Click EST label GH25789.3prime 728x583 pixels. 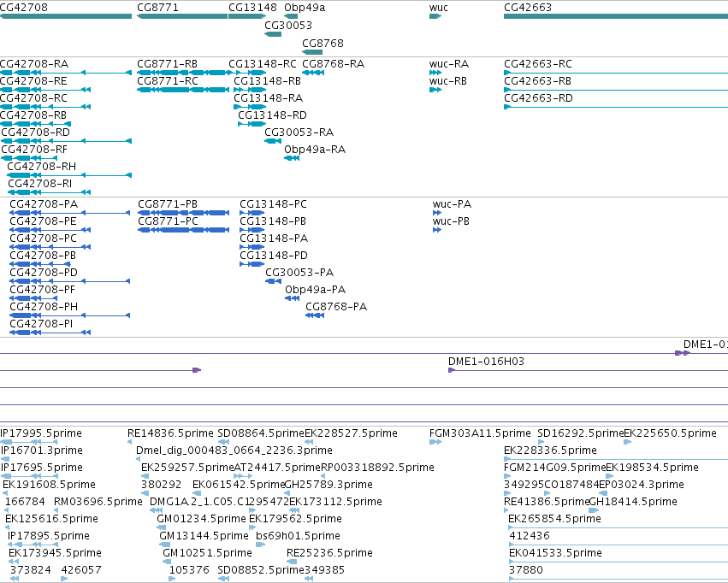(x=328, y=484)
